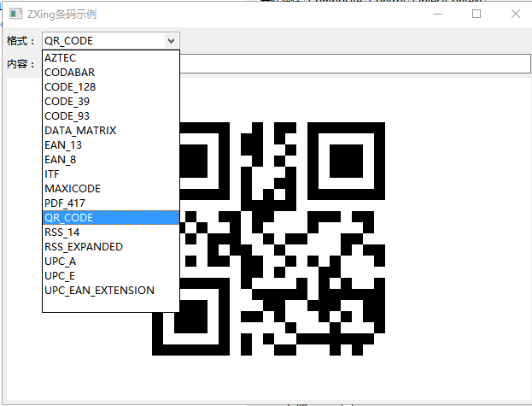Screen dimensions: 532x406
Task: Click the generated QR code image
Action: coord(268,238)
